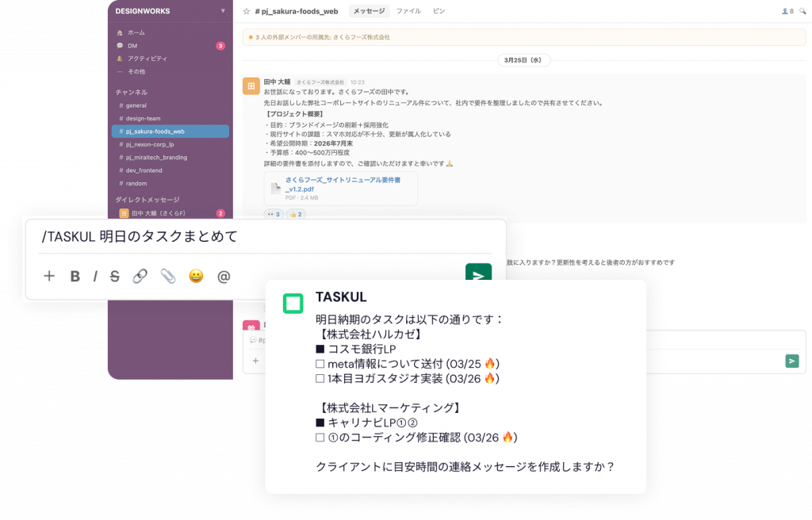This screenshot has width=812, height=520.
Task: Click the speech bubble icon beside DM
Action: [121, 45]
